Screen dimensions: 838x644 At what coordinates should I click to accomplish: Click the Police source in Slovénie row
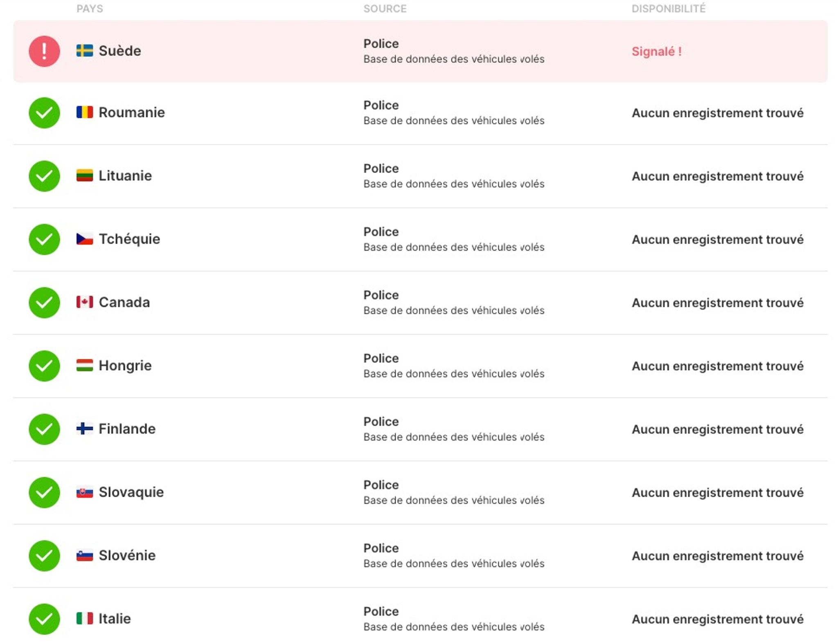381,548
